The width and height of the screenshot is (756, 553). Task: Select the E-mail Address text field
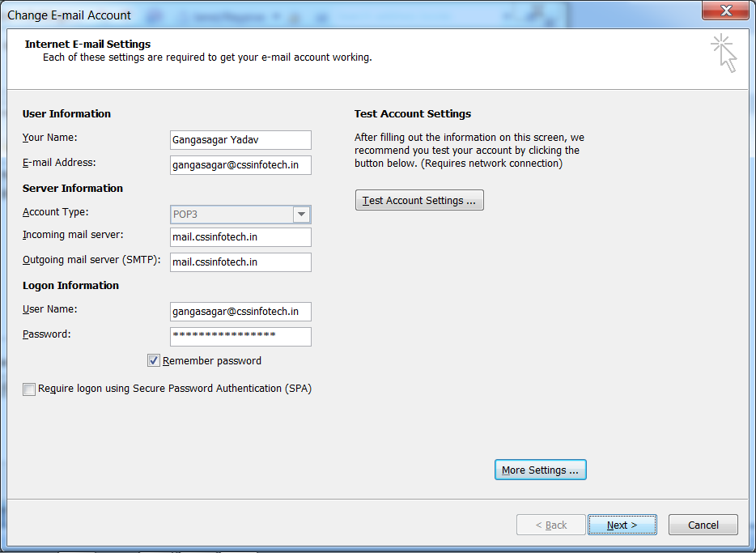pos(240,165)
